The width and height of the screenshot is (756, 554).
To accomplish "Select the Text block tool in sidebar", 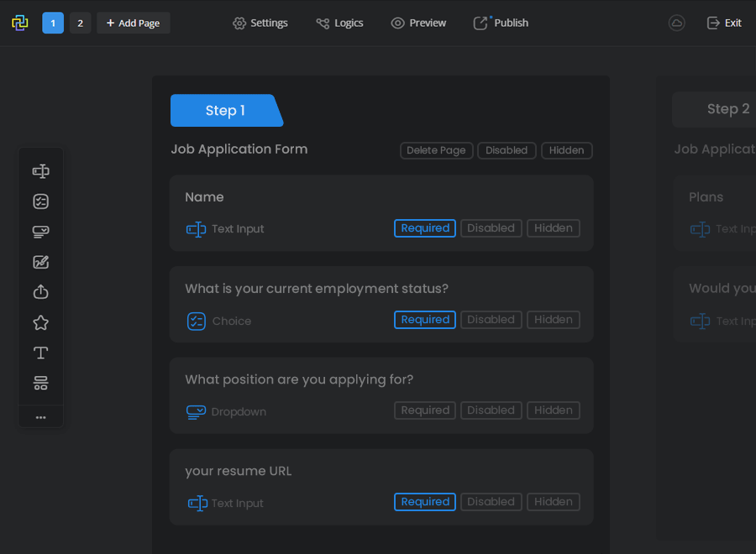I will tap(40, 353).
